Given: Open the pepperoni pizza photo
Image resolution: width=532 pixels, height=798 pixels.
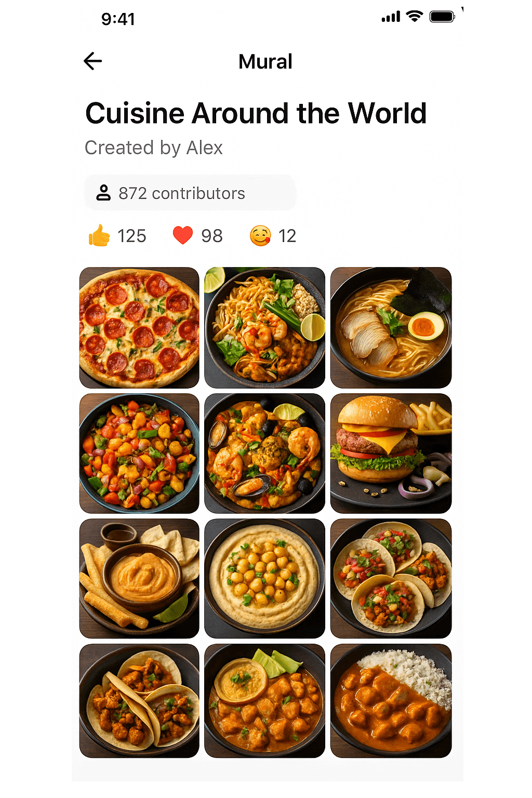Looking at the screenshot, I should point(139,328).
